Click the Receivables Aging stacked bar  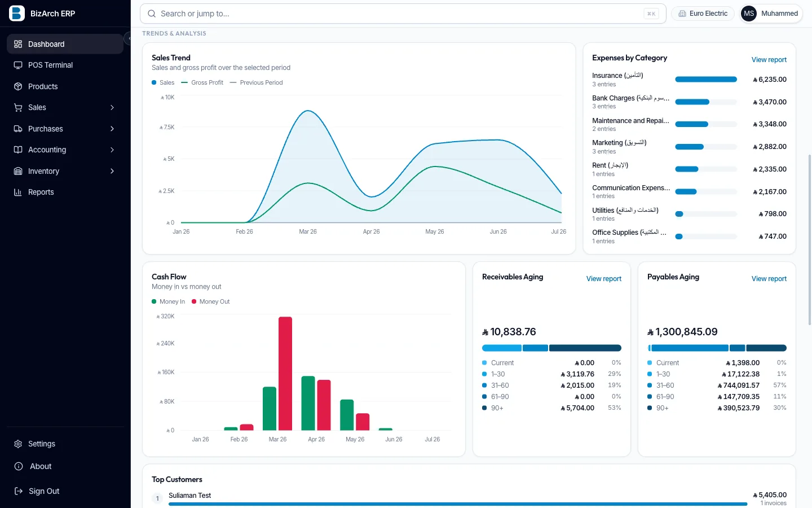(x=551, y=348)
